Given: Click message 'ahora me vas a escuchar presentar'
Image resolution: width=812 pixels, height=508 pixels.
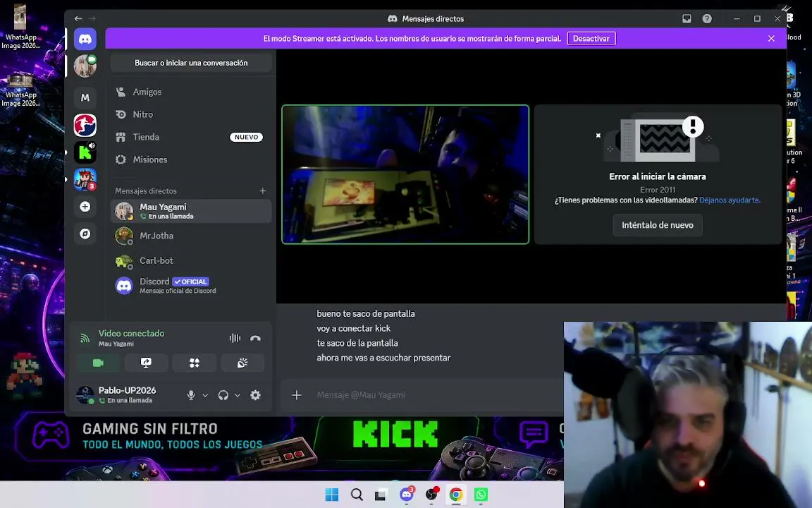Looking at the screenshot, I should coord(383,358).
